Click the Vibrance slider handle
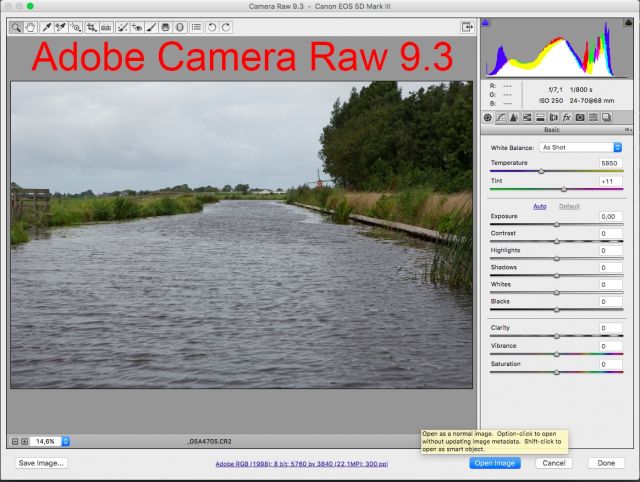The image size is (640, 482). [557, 355]
